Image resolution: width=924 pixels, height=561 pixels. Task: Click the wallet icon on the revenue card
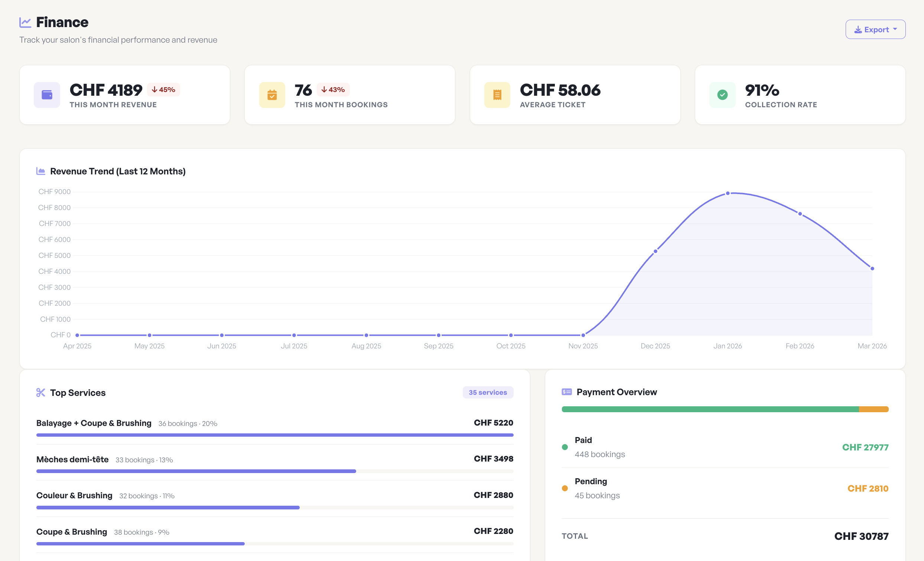pos(47,95)
